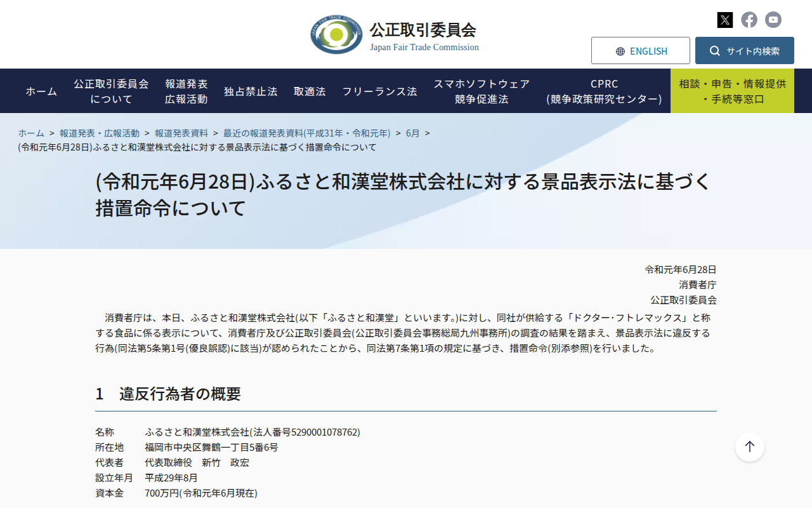
Task: Follow 最近の報道発表資料(平成31年・令和元年) breadcrumb
Action: click(307, 133)
